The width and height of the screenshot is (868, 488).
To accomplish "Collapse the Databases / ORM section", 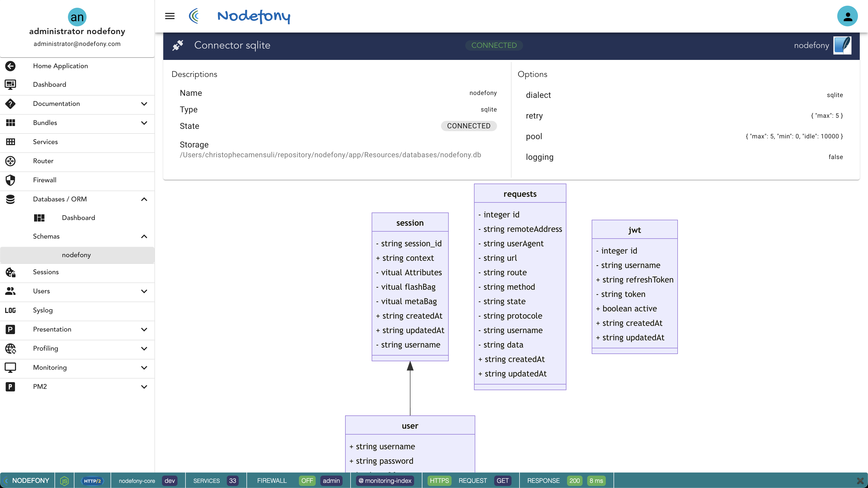I will pyautogui.click(x=144, y=199).
